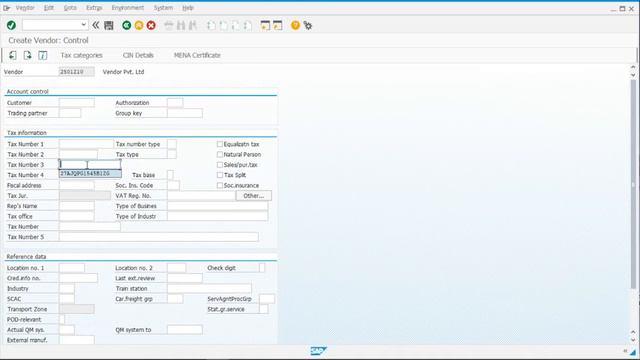640x360 pixels.
Task: Click the CIN Details button
Action: tap(138, 55)
